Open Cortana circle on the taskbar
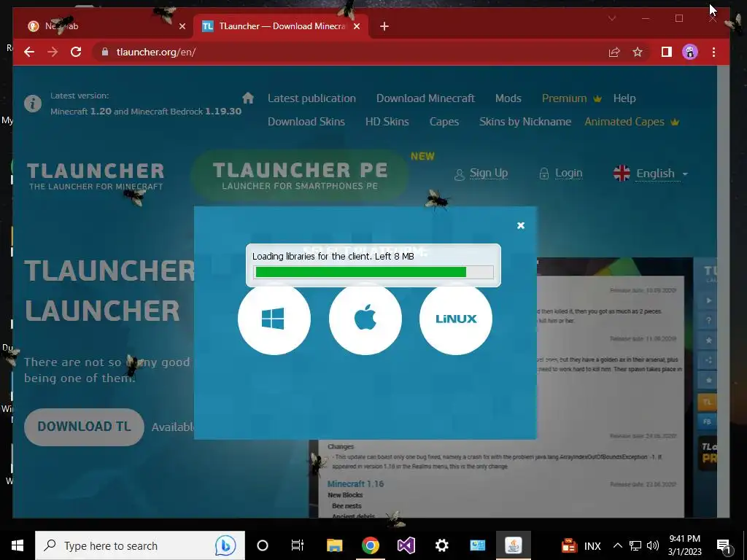The height and width of the screenshot is (560, 747). click(x=263, y=545)
